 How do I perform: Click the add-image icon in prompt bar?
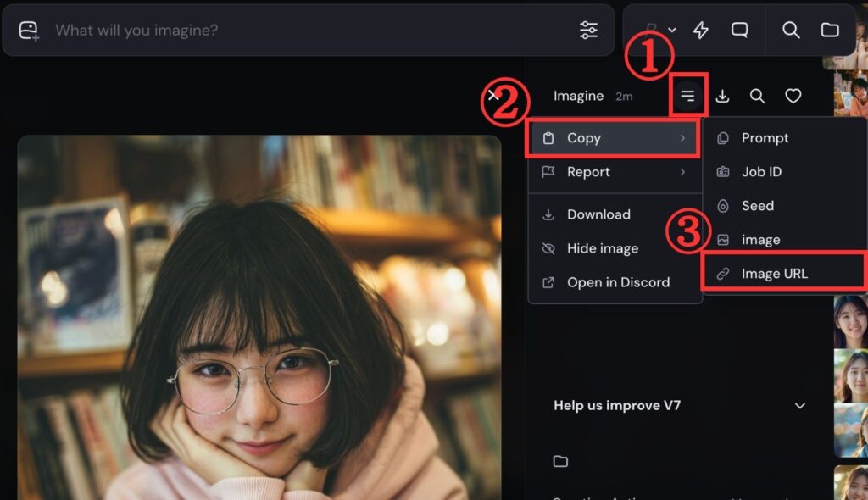29,31
